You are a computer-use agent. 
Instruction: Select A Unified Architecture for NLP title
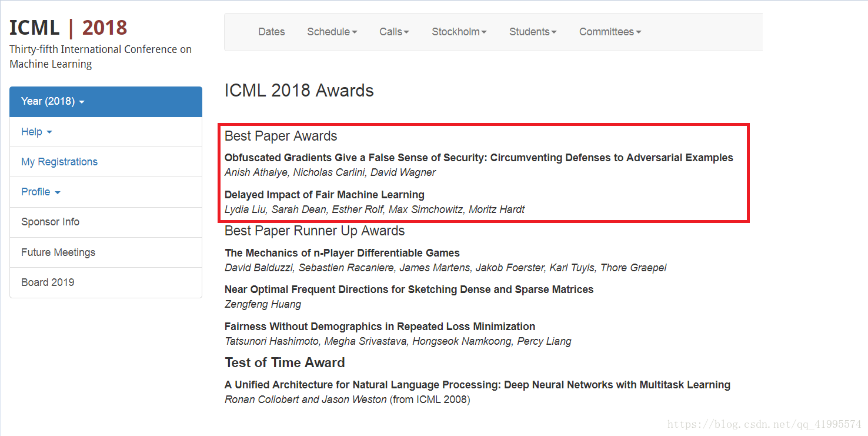point(478,385)
